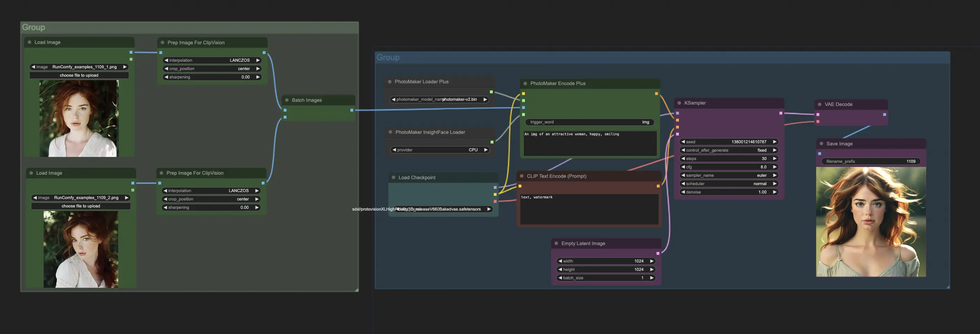The height and width of the screenshot is (334, 980).
Task: Click the VAE Decode IMAGE output socket
Action: click(884, 114)
